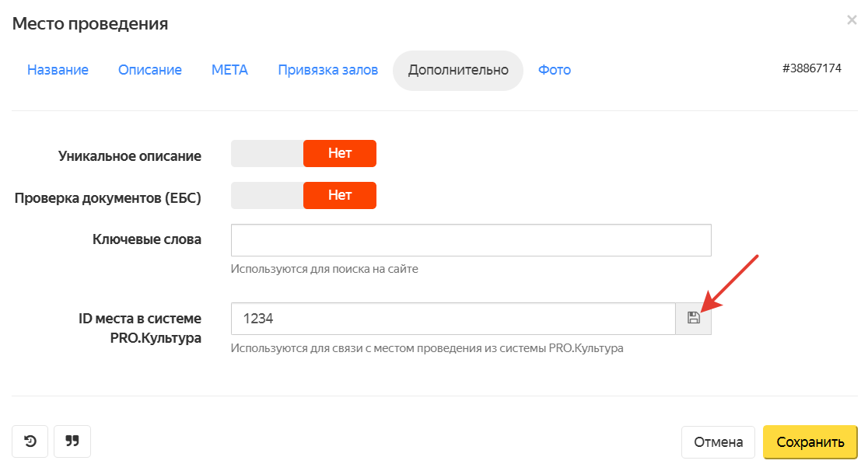This screenshot has height=471, width=868.
Task: Open the Название tab
Action: pos(58,70)
